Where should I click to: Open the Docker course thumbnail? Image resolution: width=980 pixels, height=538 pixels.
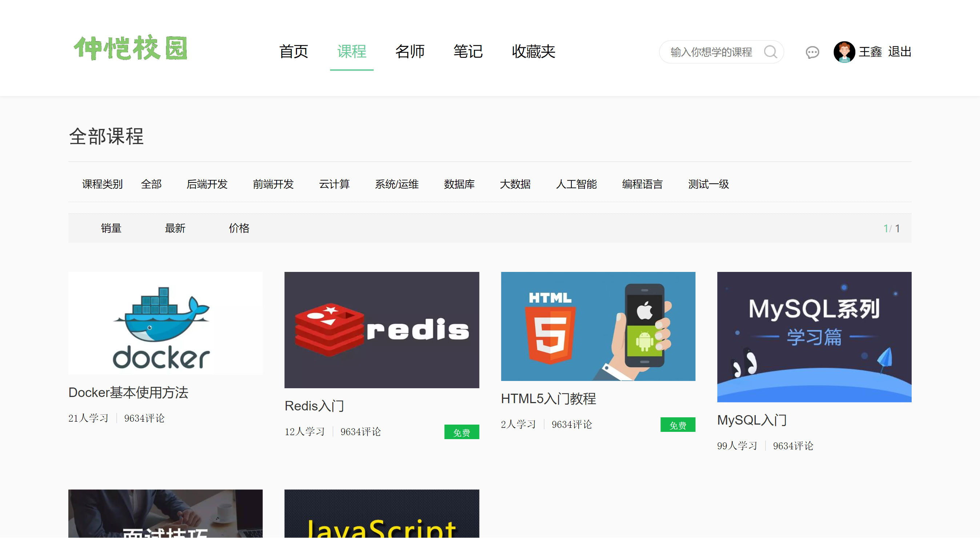pyautogui.click(x=165, y=324)
